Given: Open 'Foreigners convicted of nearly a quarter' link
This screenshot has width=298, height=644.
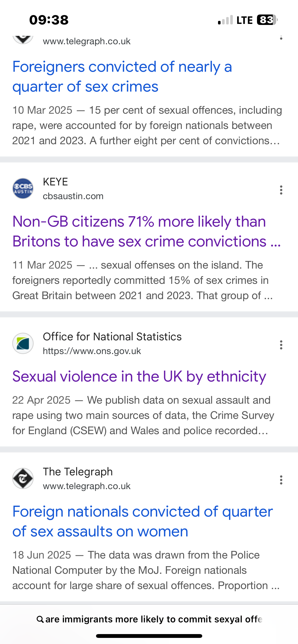Looking at the screenshot, I should pos(122,77).
